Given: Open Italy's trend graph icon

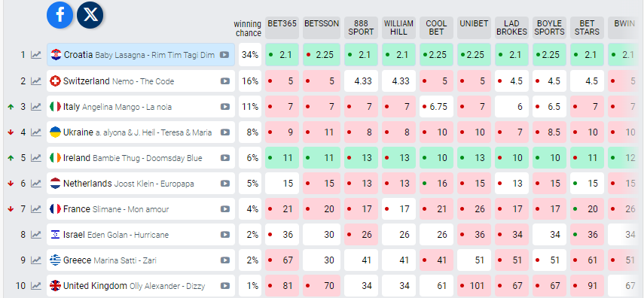Looking at the screenshot, I should (36, 107).
